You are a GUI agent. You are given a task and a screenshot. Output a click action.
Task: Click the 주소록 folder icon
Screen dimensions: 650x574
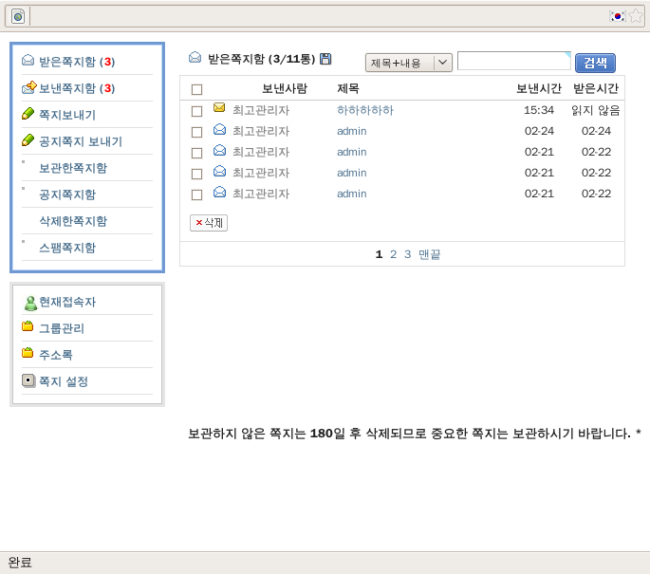tap(28, 354)
